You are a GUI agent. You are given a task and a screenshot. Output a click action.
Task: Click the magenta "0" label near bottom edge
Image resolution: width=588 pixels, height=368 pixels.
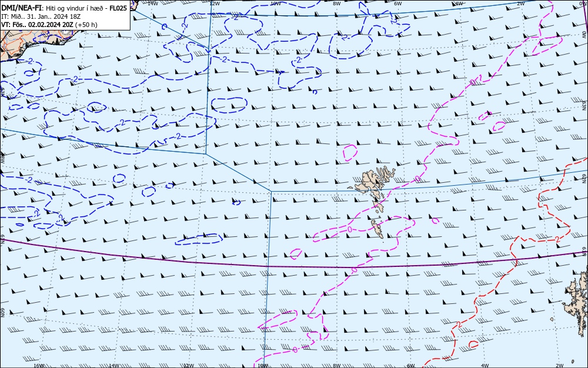[x=295, y=350]
